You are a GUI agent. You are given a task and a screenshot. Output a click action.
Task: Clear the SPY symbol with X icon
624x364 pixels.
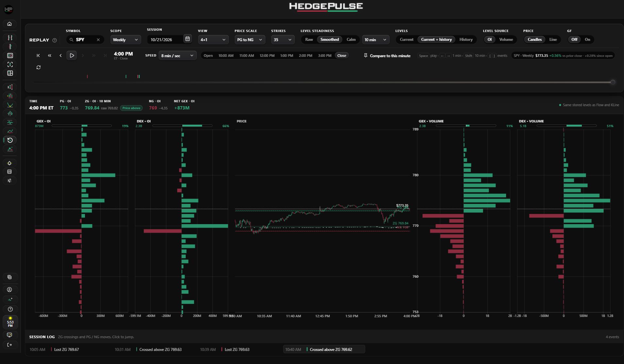click(x=98, y=40)
